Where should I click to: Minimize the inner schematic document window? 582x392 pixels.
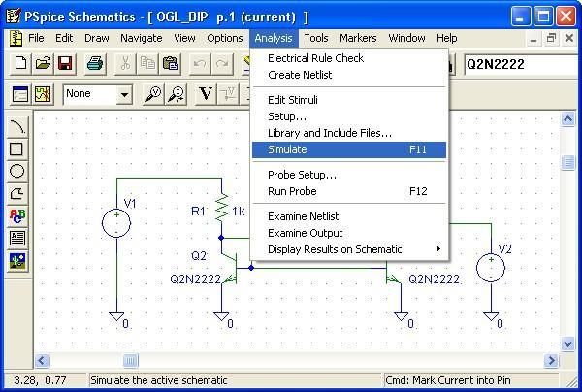[x=533, y=38]
